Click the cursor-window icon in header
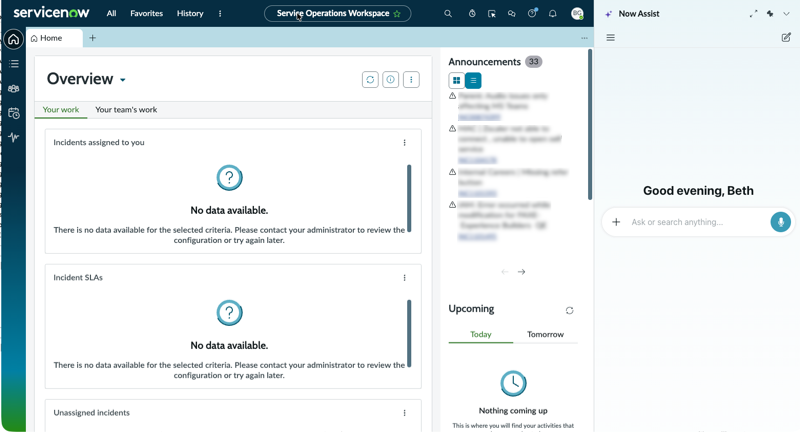The height and width of the screenshot is (432, 800). [492, 14]
